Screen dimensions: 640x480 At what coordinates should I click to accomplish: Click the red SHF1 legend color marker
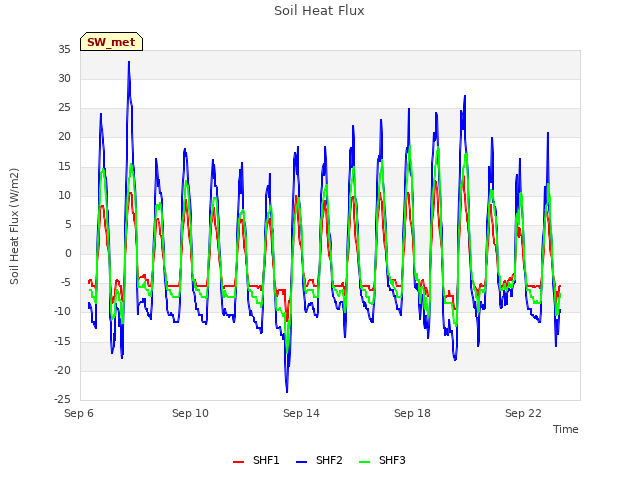[238, 462]
